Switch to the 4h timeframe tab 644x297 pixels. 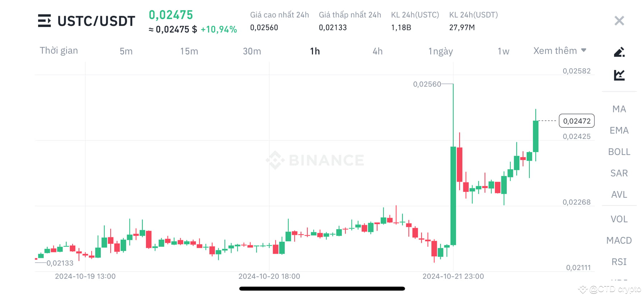click(x=377, y=51)
